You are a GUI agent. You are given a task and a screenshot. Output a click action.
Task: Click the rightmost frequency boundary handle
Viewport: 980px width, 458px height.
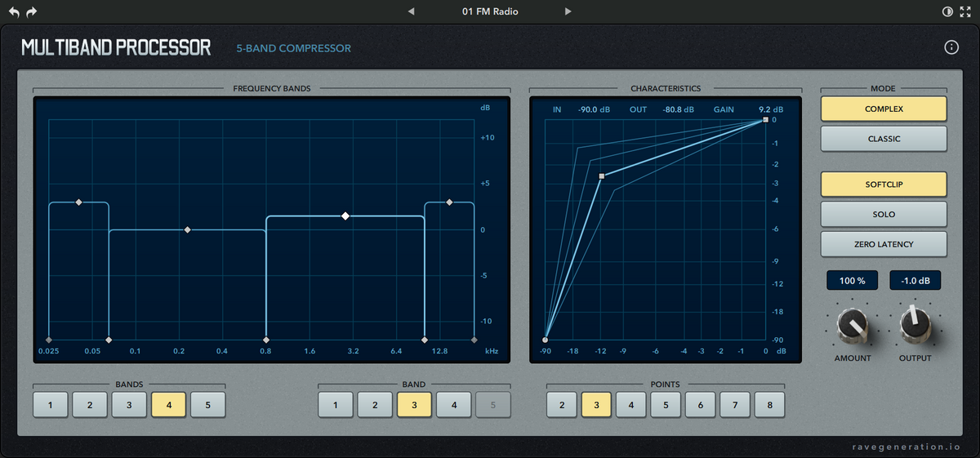[474, 339]
